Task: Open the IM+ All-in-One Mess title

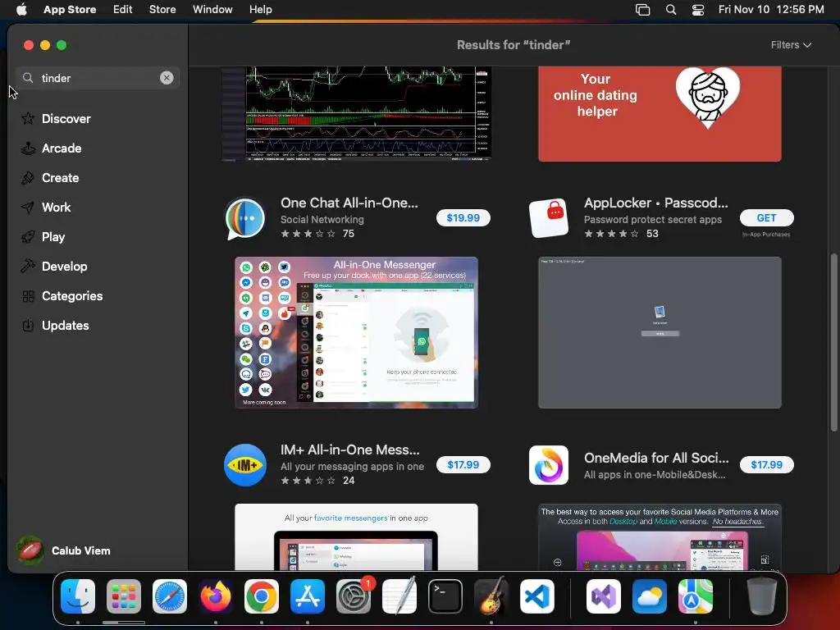Action: [350, 450]
